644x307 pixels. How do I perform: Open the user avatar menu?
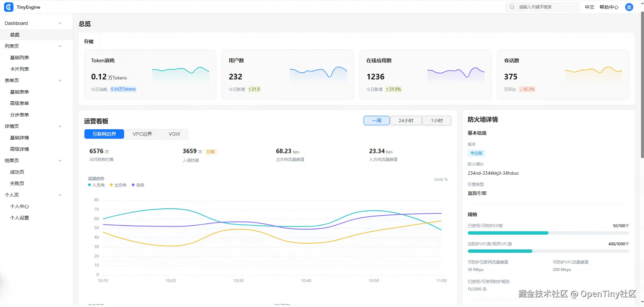click(629, 7)
